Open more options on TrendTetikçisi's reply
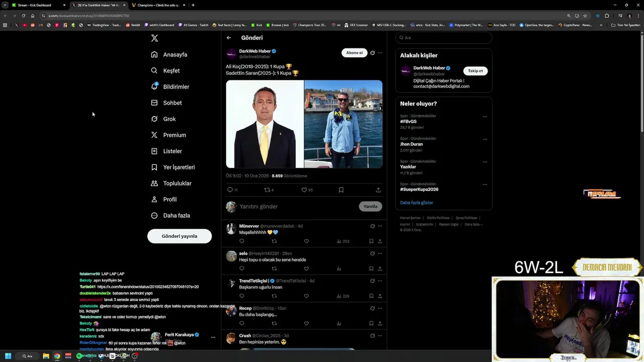 pos(380,281)
